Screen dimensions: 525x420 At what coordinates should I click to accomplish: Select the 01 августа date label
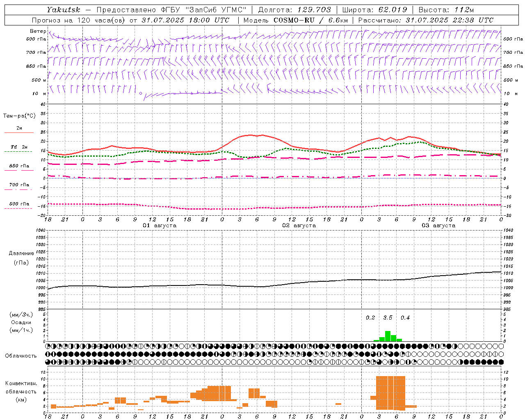pos(160,226)
